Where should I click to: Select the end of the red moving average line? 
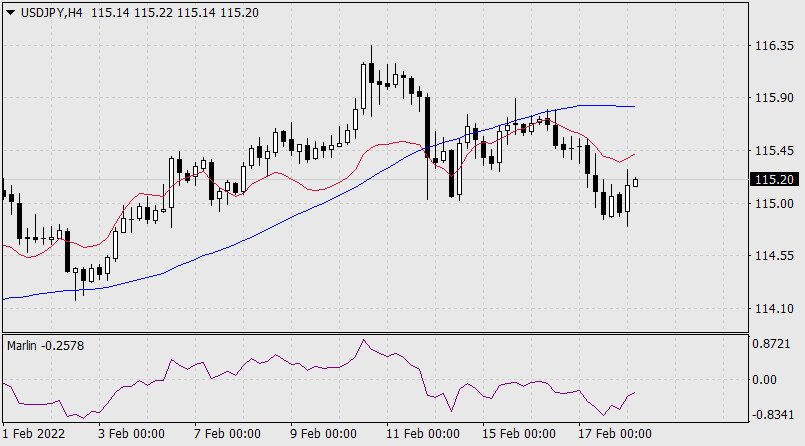(x=635, y=154)
